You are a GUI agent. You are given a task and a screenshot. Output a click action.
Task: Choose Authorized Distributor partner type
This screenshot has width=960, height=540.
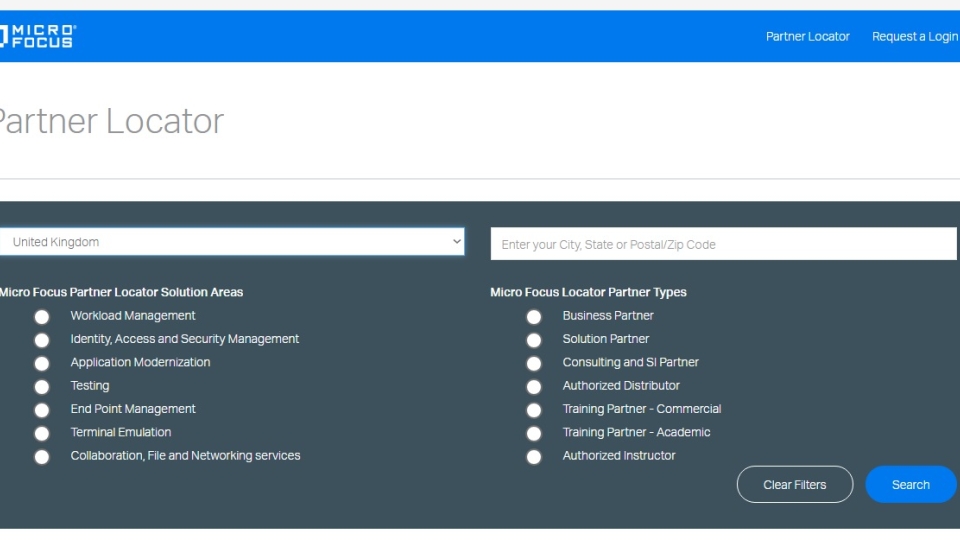point(534,387)
